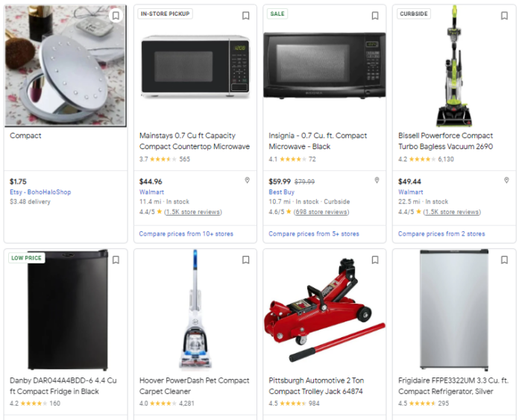Compare prices from 5+ stores
The height and width of the screenshot is (420, 522).
pos(314,233)
